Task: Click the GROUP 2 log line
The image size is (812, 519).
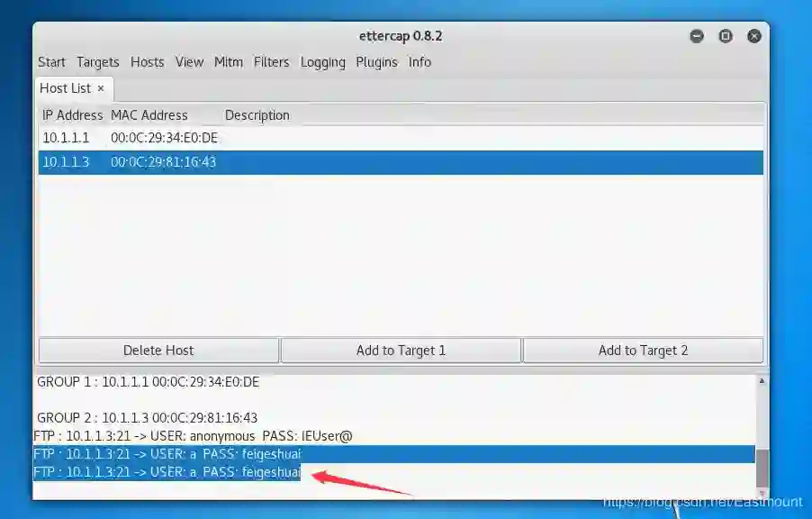Action: 147,418
